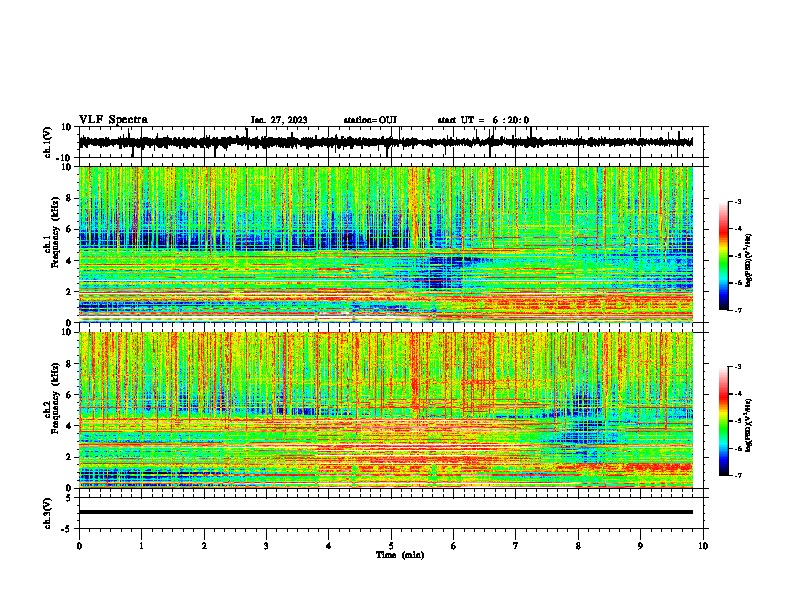This screenshot has height=612, width=792.
Task: Select the "Jan. 27, 2023" date text
Action: [x=279, y=120]
